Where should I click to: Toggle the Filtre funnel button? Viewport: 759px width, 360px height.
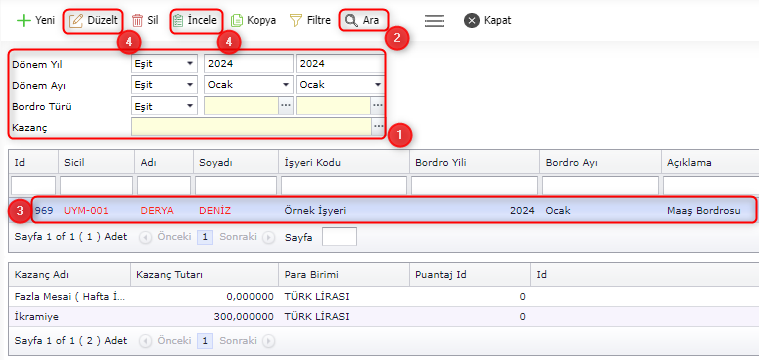[x=310, y=21]
